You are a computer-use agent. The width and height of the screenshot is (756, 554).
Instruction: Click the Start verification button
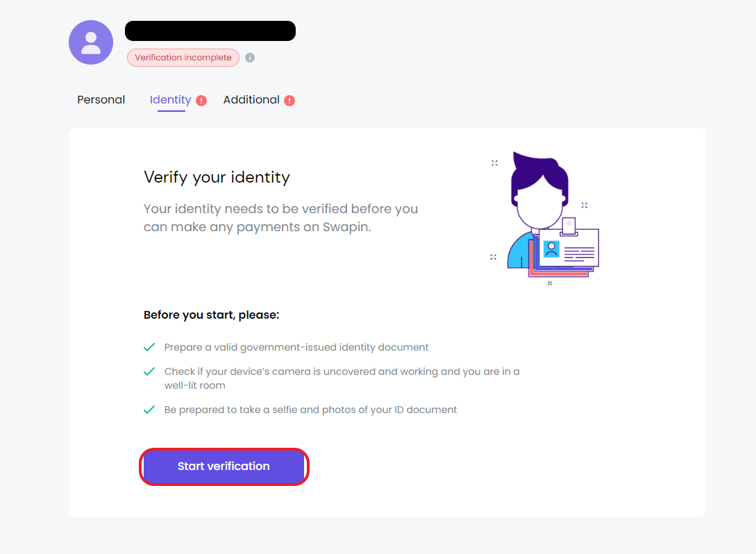pos(224,467)
